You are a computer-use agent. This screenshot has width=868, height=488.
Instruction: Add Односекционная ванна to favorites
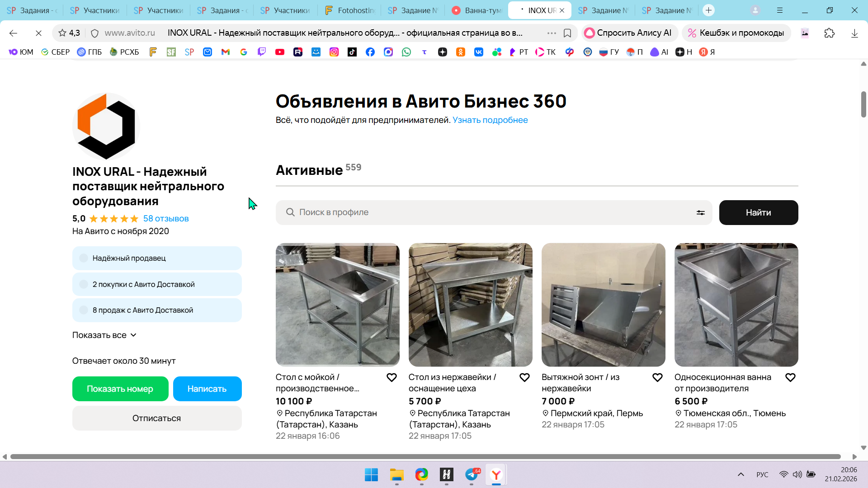point(790,377)
